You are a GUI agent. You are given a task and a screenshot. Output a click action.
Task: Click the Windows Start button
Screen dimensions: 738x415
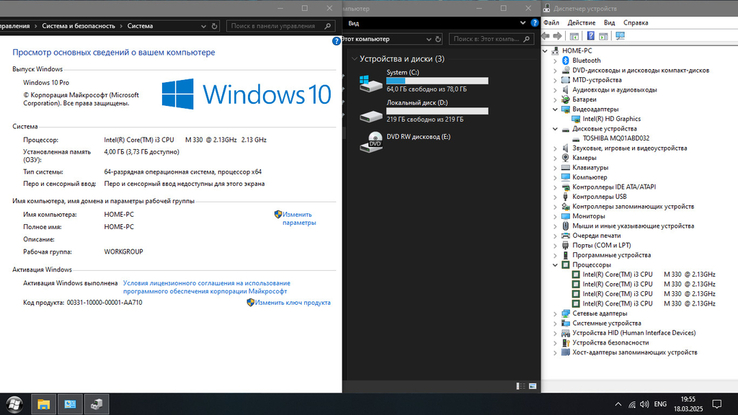[x=14, y=404]
